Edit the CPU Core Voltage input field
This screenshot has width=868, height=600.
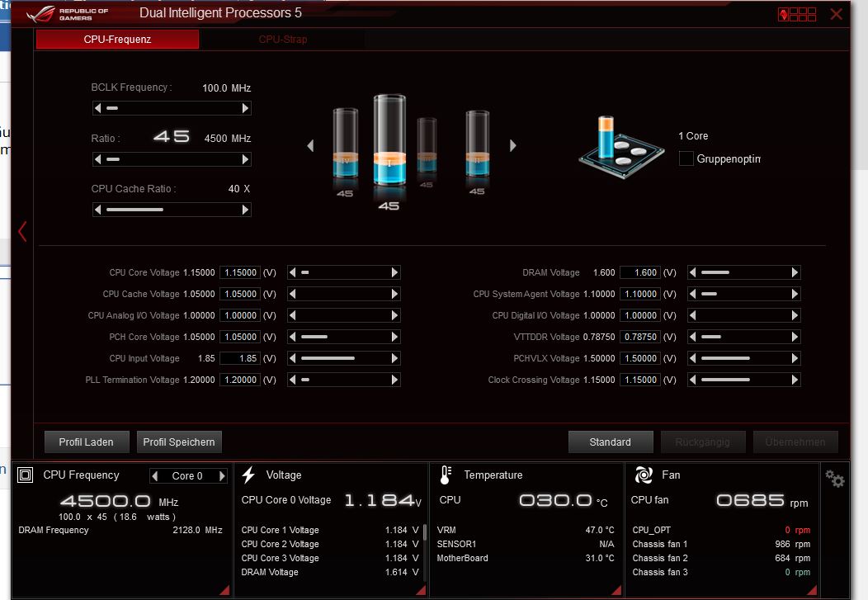240,272
